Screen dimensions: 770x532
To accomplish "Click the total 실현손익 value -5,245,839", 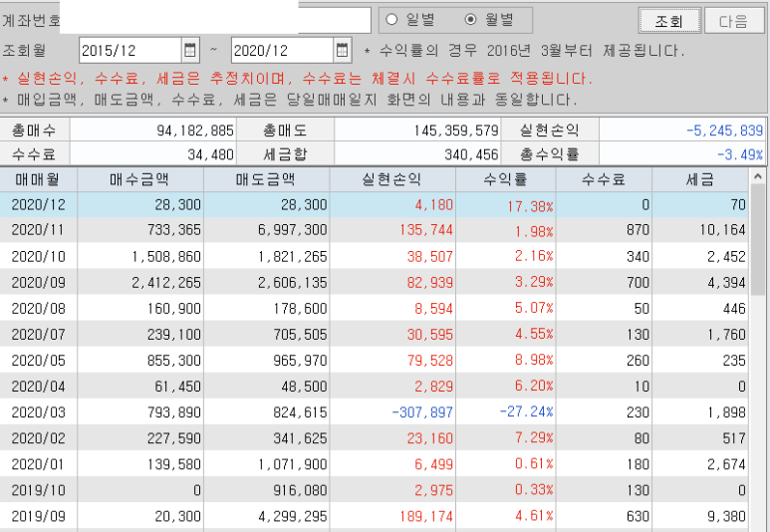I will (724, 131).
